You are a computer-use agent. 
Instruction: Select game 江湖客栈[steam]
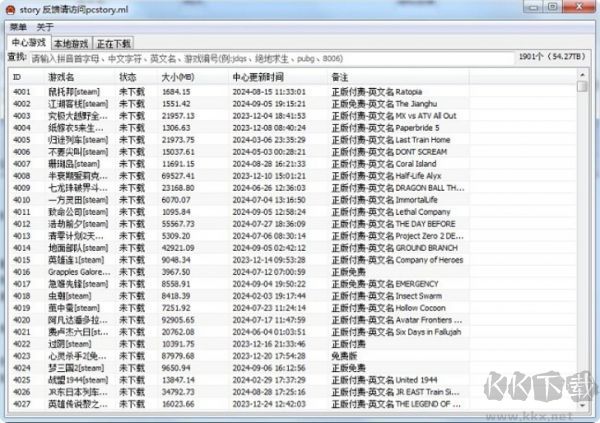point(78,104)
